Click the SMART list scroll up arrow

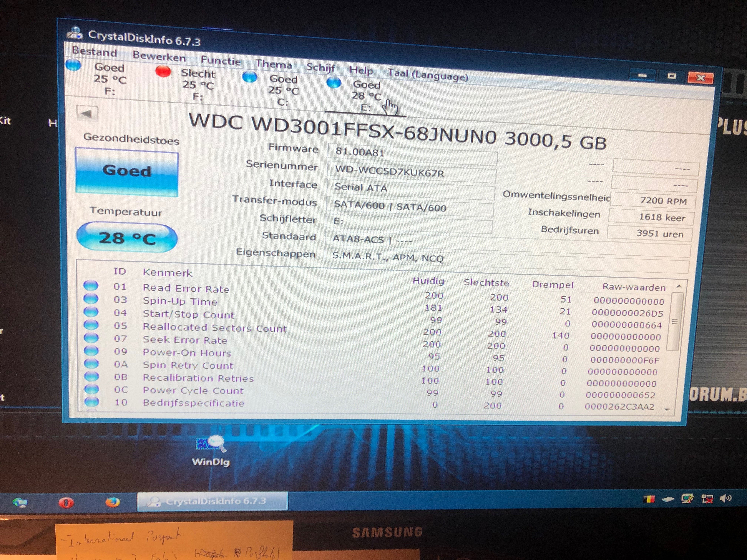tap(679, 286)
